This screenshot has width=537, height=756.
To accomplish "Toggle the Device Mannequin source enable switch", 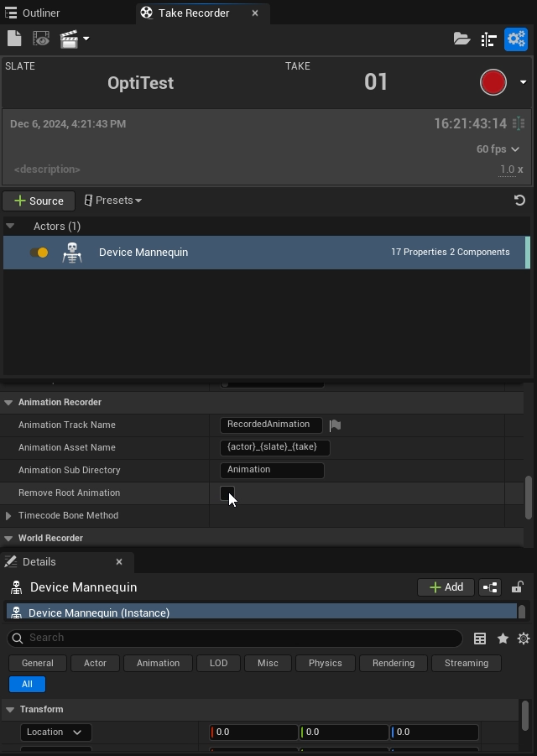I will [x=39, y=253].
